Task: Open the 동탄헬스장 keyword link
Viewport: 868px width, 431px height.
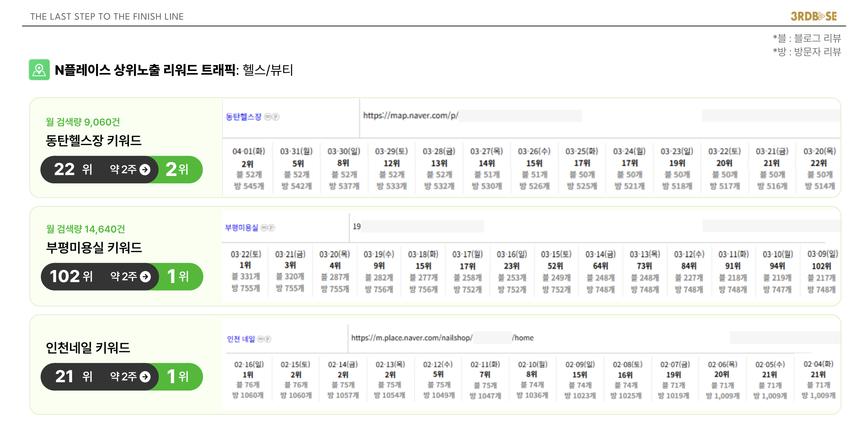Action: 243,117
